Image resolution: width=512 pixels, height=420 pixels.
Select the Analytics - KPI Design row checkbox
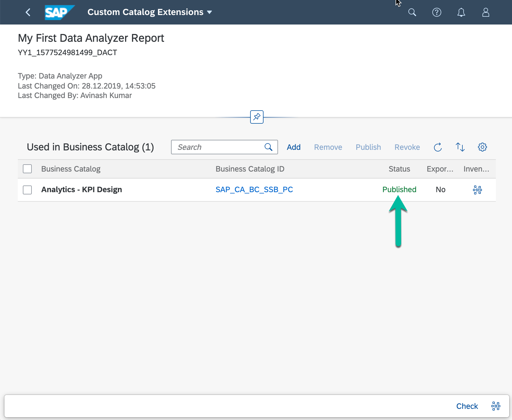click(x=27, y=190)
